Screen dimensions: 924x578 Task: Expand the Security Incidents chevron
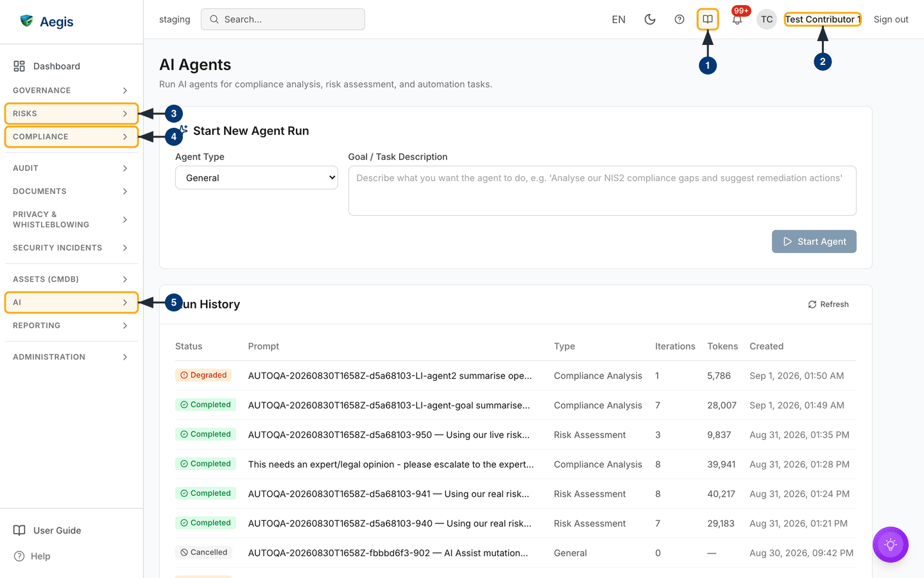pos(125,248)
